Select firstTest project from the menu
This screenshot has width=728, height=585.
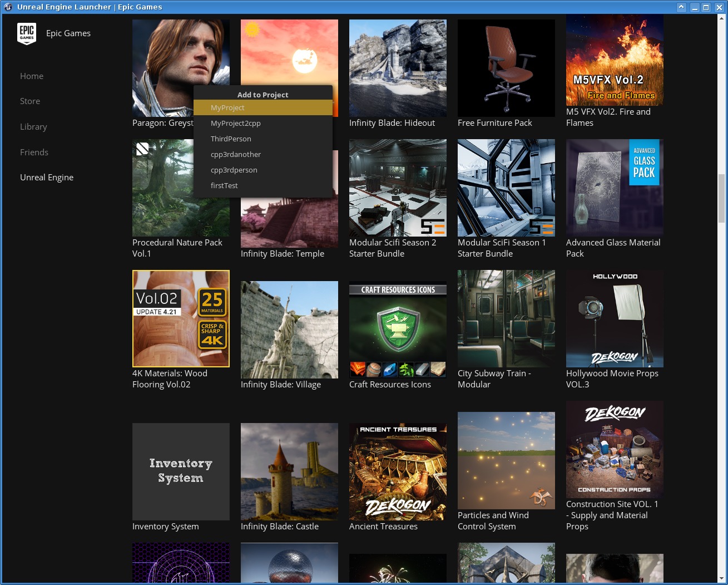pos(263,185)
